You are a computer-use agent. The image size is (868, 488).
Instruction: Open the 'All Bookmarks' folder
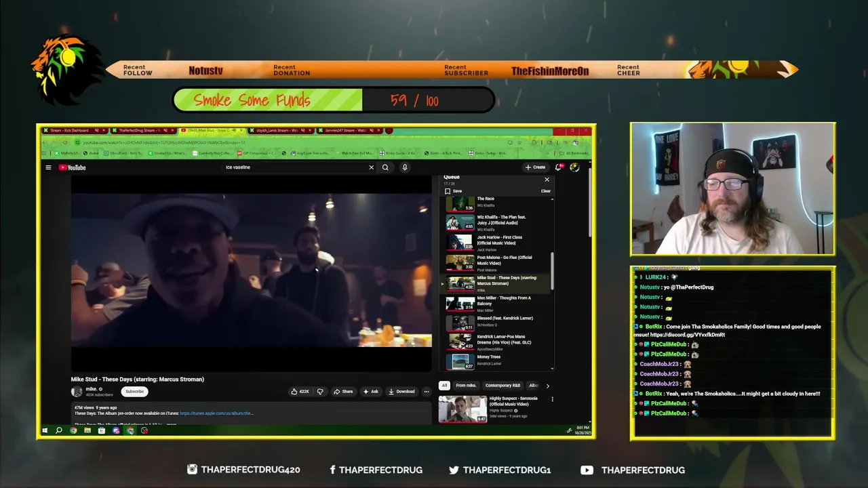(x=575, y=153)
